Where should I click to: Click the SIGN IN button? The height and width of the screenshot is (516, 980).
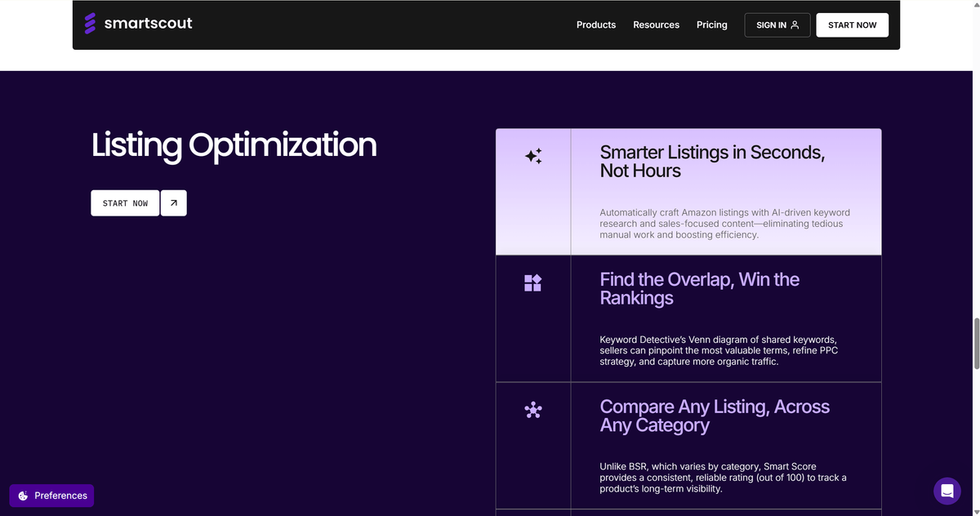777,24
